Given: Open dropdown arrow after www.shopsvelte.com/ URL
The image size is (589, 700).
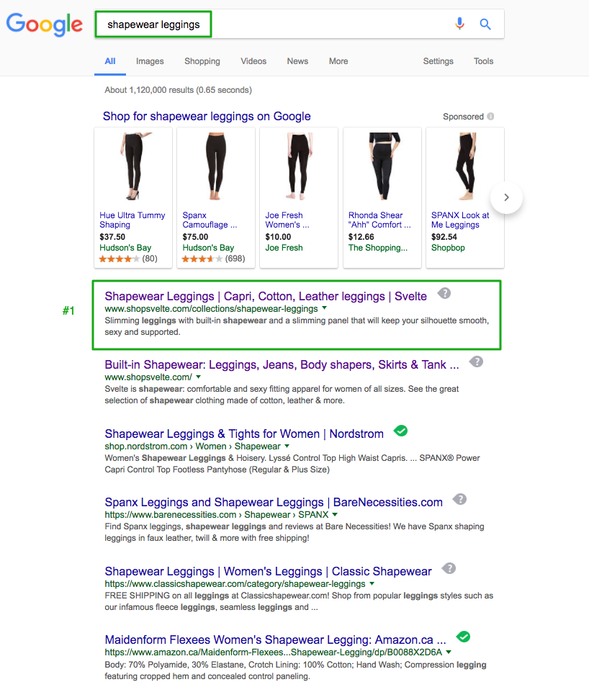Looking at the screenshot, I should tap(199, 377).
